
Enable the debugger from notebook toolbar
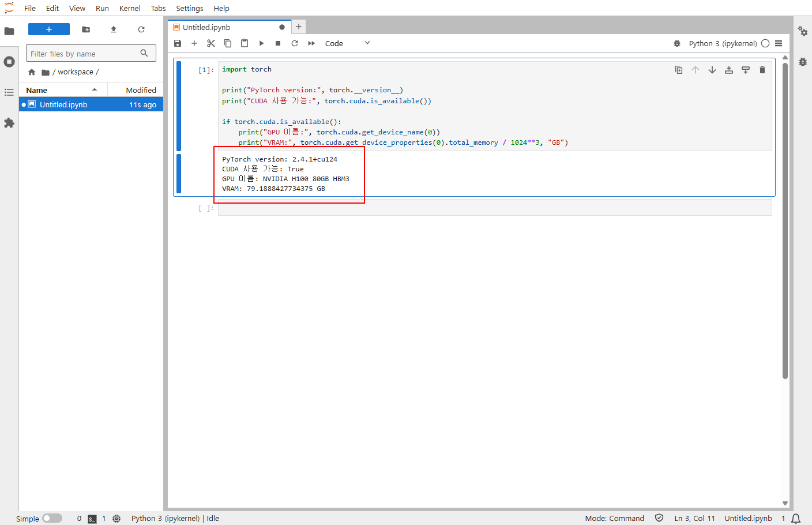(677, 43)
